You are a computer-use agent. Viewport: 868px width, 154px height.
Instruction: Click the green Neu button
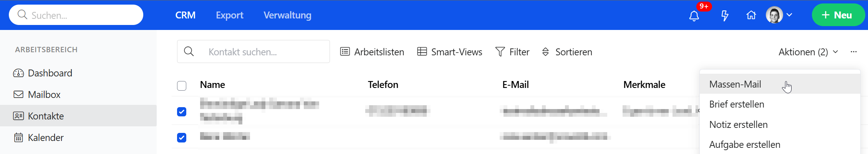tap(838, 15)
